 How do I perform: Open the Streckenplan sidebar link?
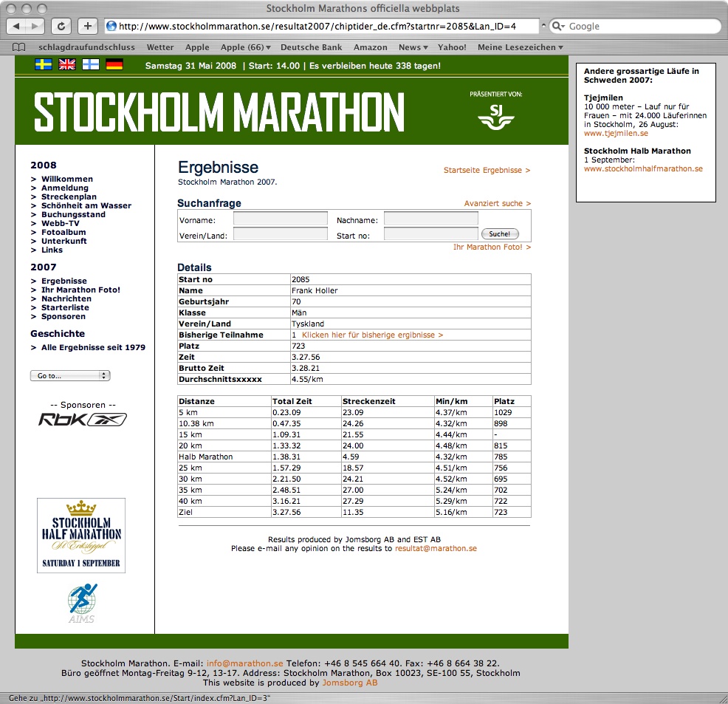69,197
